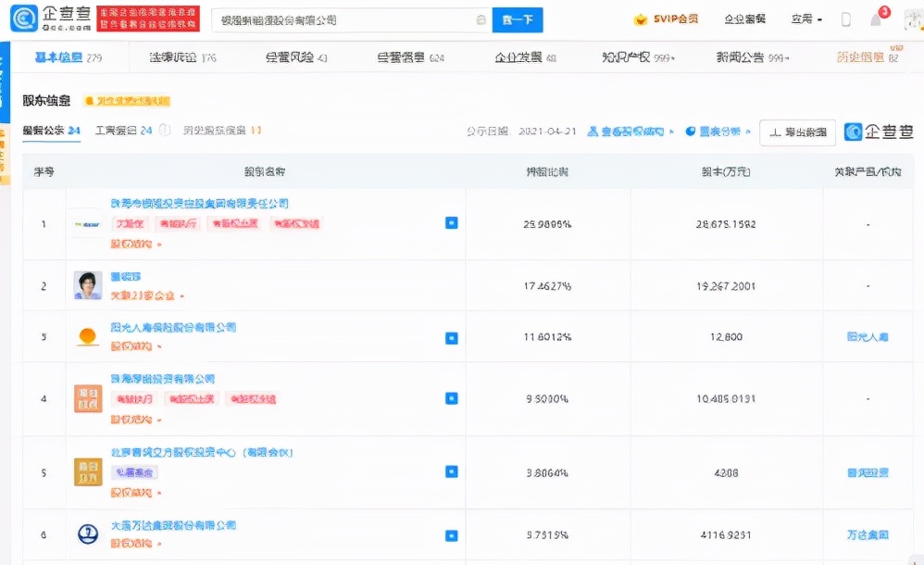Click the blue square icon in row 5
The width and height of the screenshot is (924, 565).
pos(452,471)
